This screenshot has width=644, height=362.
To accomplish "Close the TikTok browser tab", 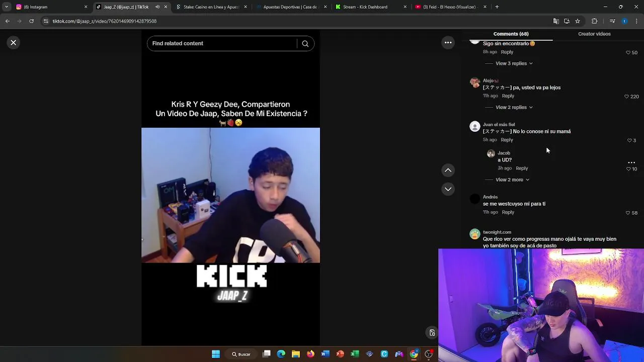I will pyautogui.click(x=166, y=7).
